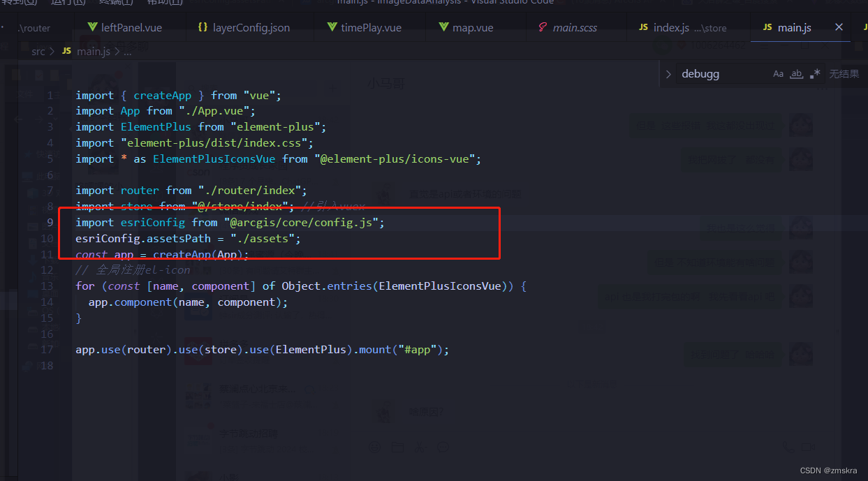
Task: Click the Vue icon on the leftPanel.vue tab
Action: (x=94, y=27)
